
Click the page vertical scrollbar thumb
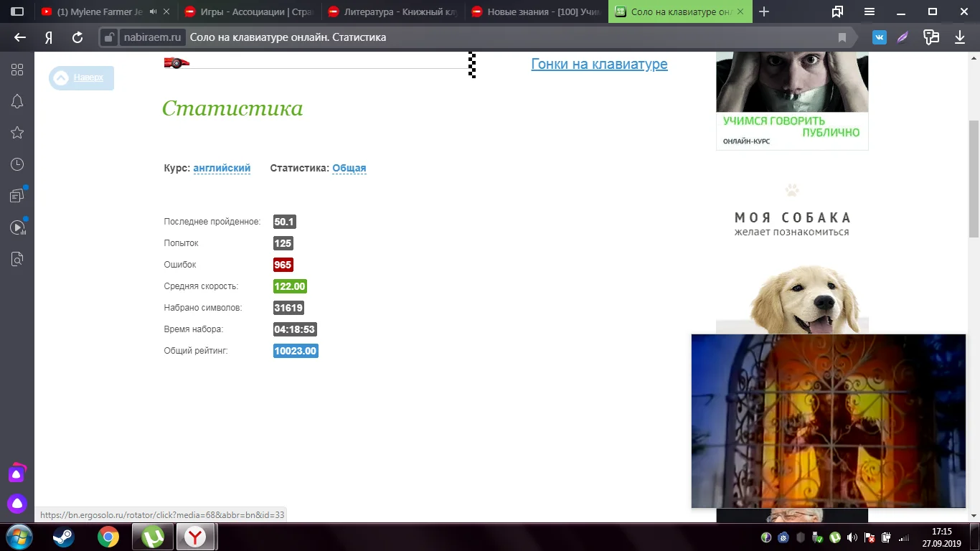tap(974, 178)
